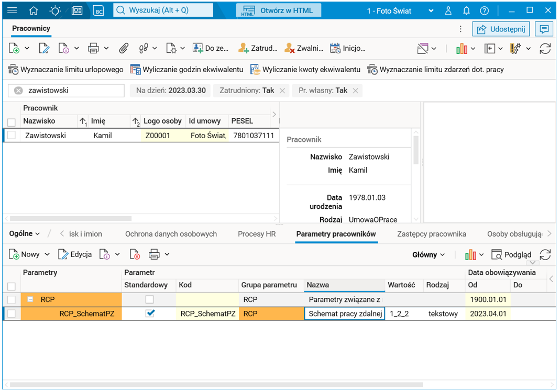Image resolution: width=560 pixels, height=392 pixels.
Task: Click Wyliczanie kwoty ekwiwalentu
Action: pyautogui.click(x=305, y=70)
